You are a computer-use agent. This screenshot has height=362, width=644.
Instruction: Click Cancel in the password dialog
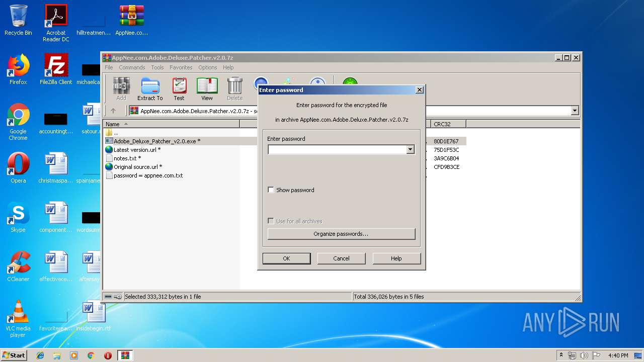[x=341, y=258]
